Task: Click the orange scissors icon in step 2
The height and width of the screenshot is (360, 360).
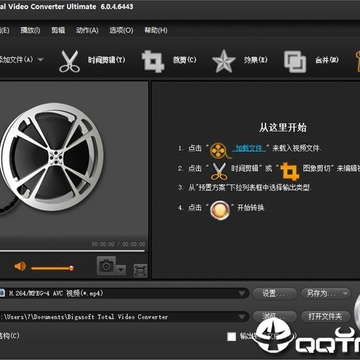Action: (219, 171)
